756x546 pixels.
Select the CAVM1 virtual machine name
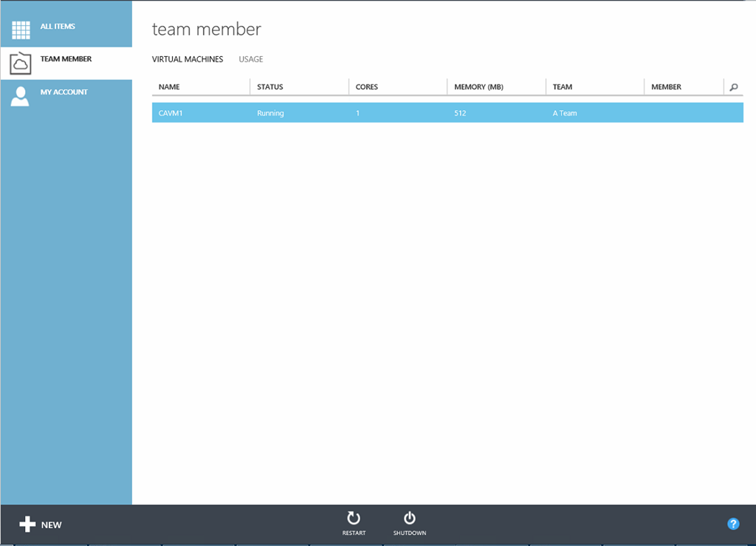(x=170, y=113)
